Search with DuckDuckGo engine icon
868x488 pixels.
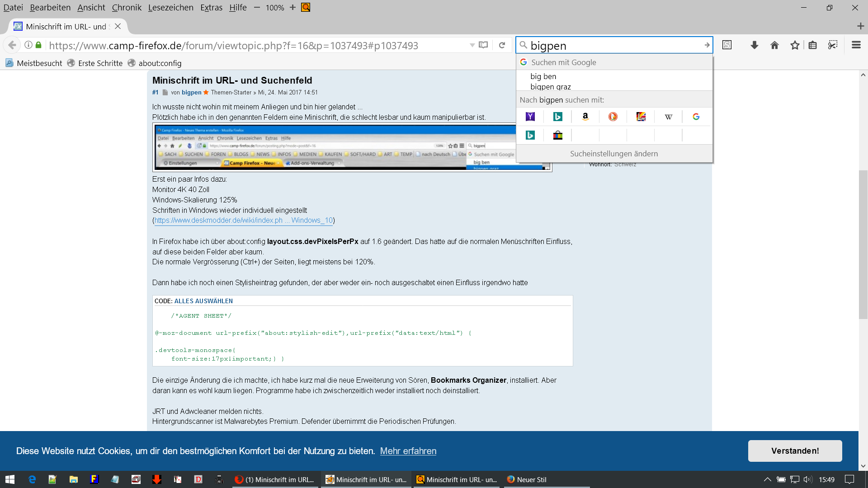click(613, 117)
